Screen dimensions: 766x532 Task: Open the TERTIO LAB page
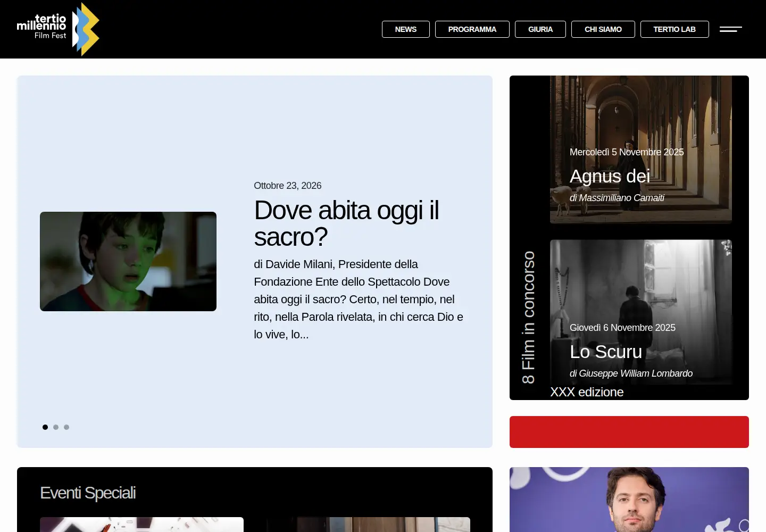tap(675, 29)
